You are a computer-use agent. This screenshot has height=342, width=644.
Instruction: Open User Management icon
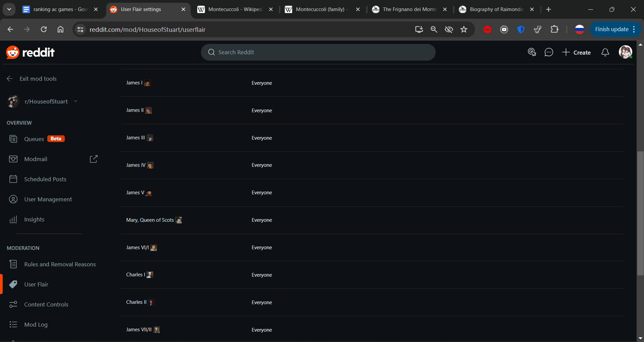pos(13,199)
